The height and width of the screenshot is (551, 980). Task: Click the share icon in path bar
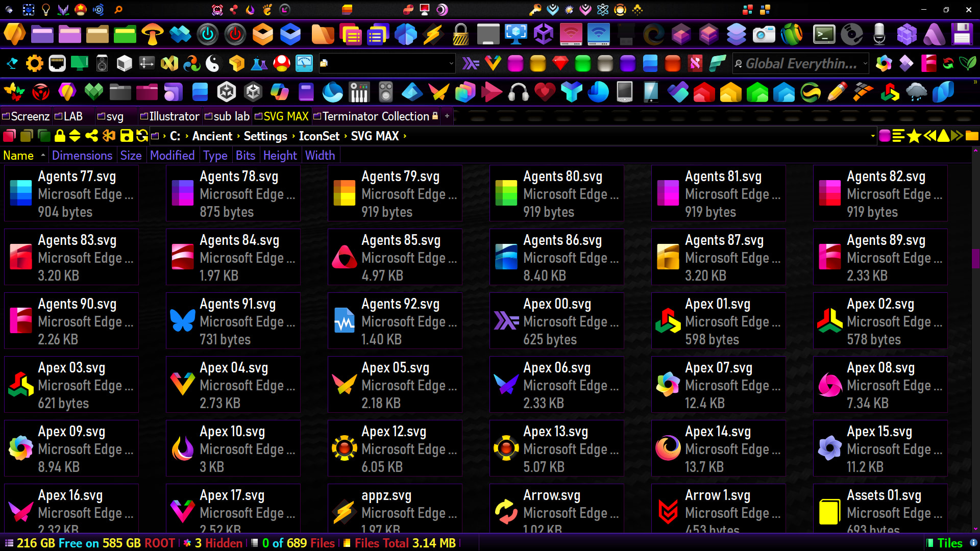[x=92, y=136]
